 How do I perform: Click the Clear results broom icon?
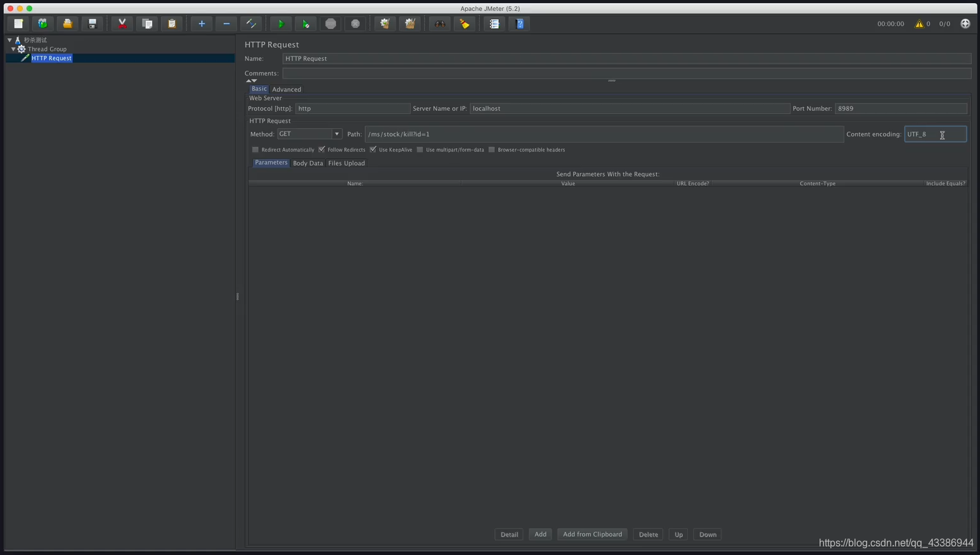(x=385, y=23)
